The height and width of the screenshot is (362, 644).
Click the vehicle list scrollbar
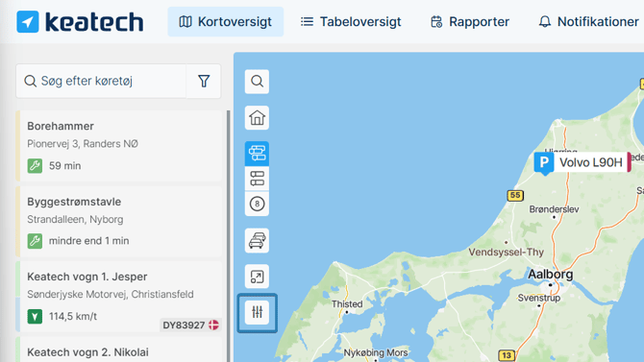click(229, 236)
